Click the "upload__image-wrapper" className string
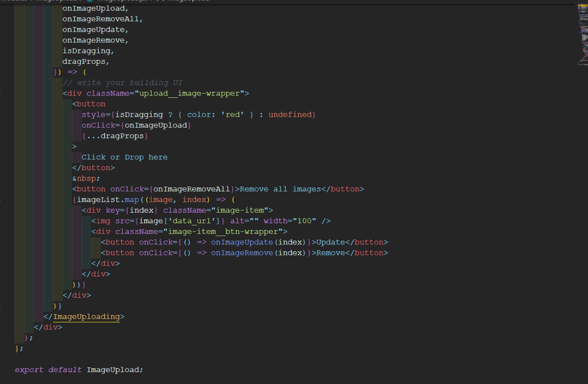 pyautogui.click(x=192, y=93)
